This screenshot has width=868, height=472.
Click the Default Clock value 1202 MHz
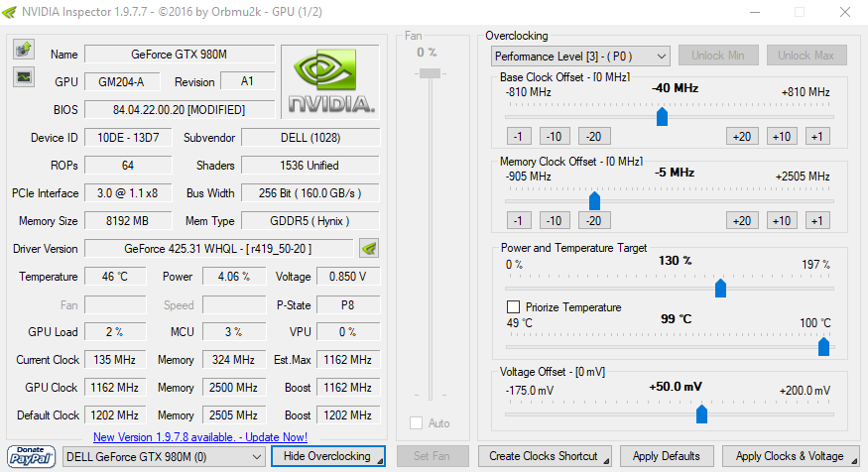115,415
